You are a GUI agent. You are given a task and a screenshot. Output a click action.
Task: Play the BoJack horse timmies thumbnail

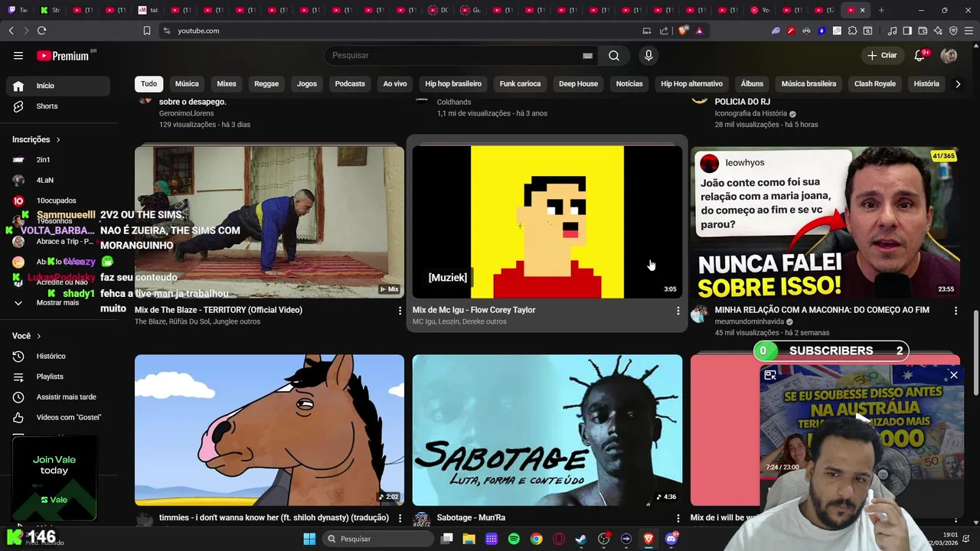pos(269,430)
